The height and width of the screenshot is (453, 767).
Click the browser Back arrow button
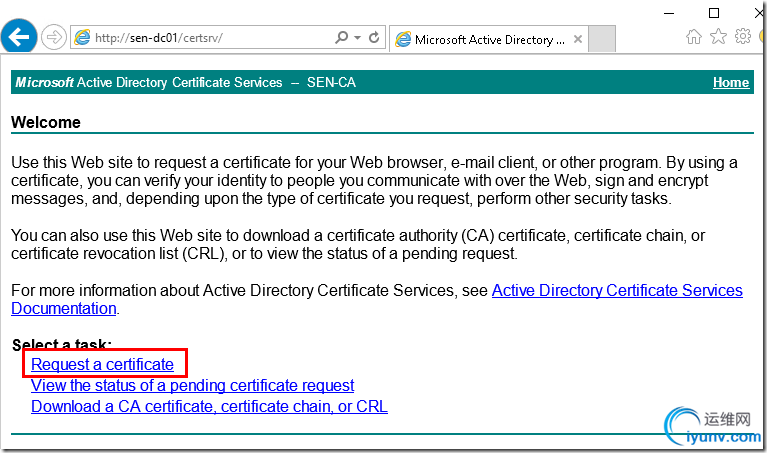pyautogui.click(x=19, y=37)
